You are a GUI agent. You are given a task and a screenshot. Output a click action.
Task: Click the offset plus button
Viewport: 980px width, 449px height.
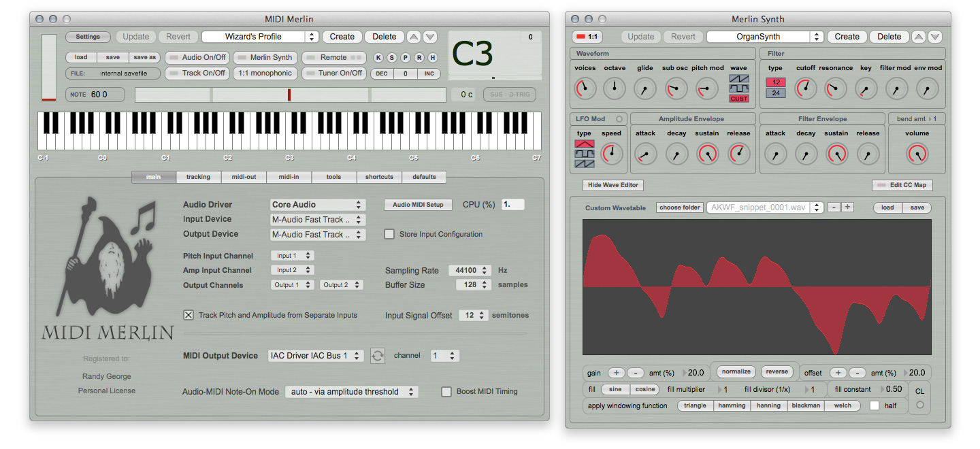(838, 373)
